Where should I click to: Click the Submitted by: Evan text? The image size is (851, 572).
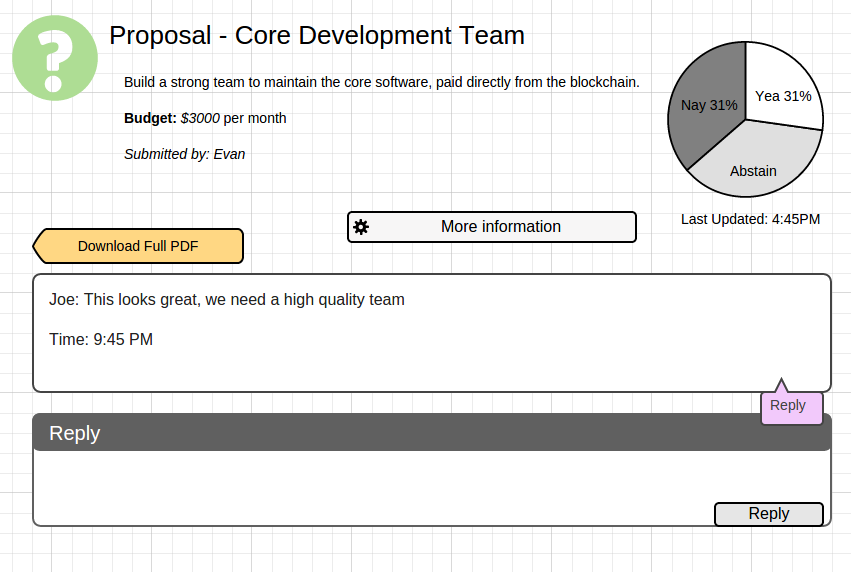coord(185,154)
